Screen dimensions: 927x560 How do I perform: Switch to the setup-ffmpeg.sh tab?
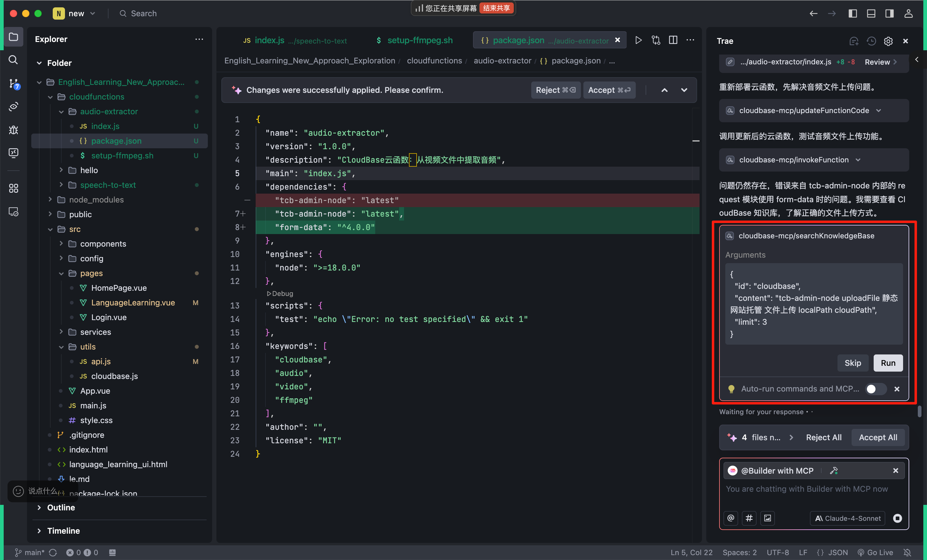(414, 40)
